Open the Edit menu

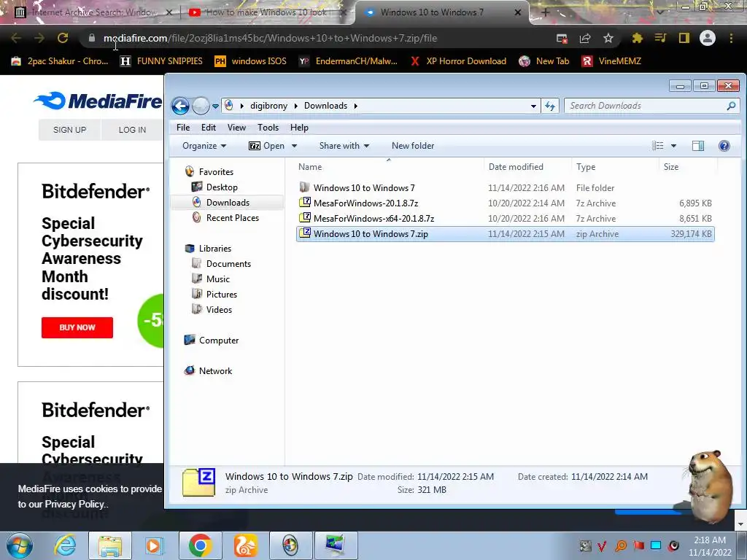coord(208,128)
